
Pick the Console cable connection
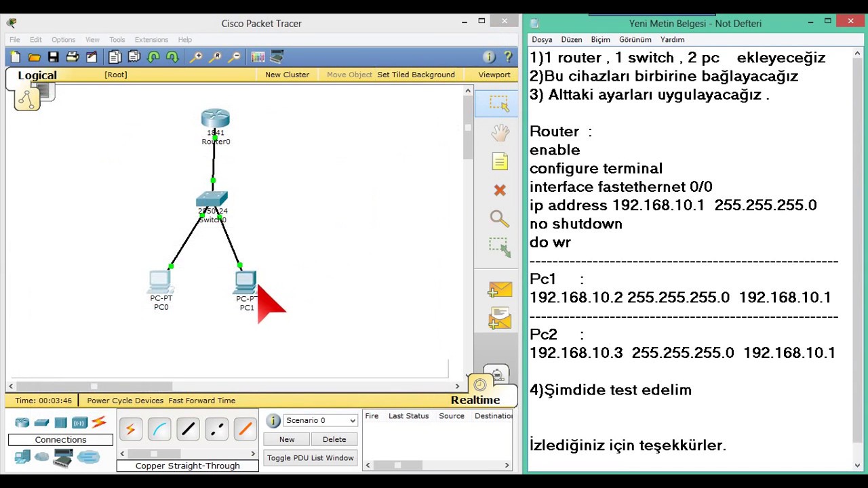[159, 428]
